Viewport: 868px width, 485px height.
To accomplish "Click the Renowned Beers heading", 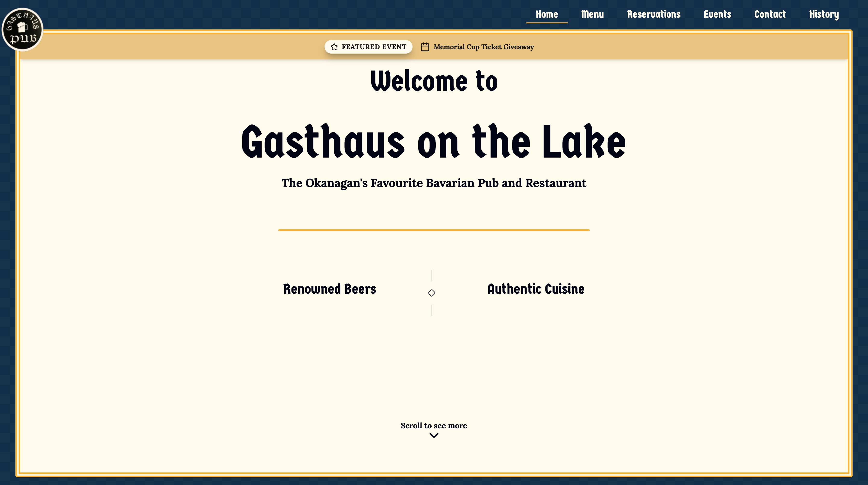I will point(330,289).
